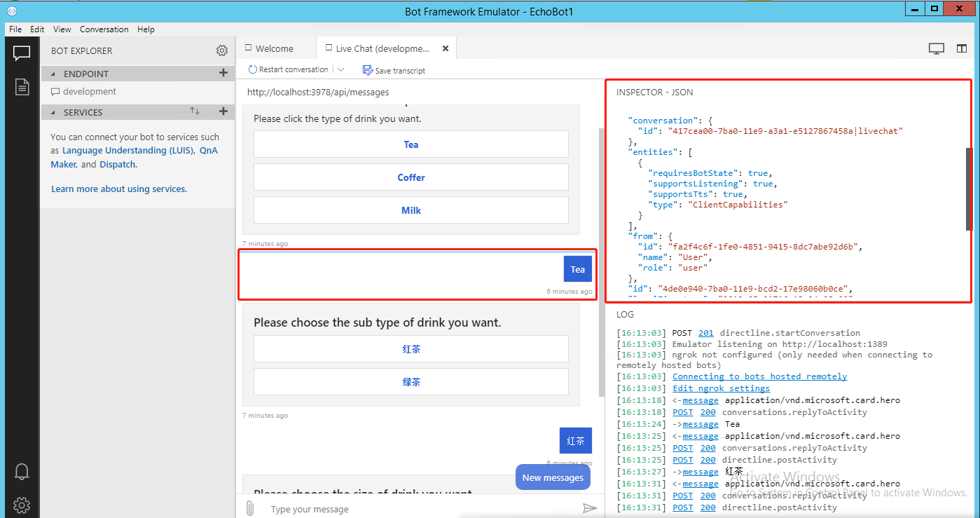Click the New messages button
This screenshot has height=518, width=980.
[x=553, y=477]
